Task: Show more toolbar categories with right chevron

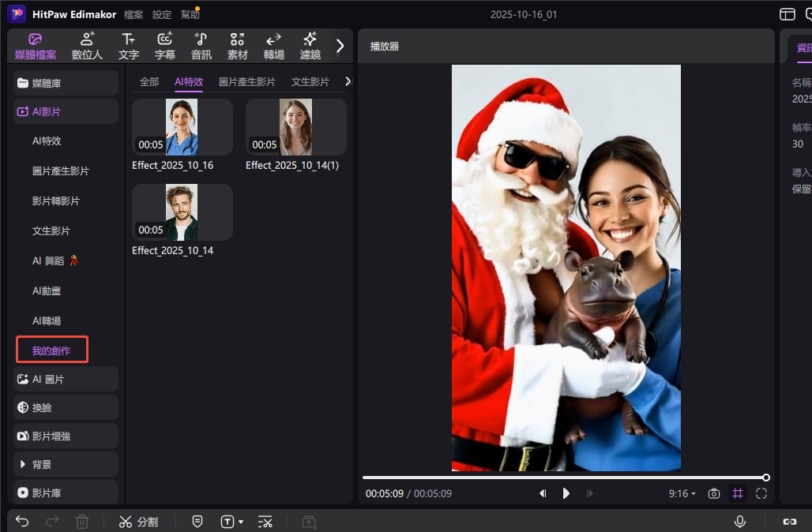Action: coord(340,46)
